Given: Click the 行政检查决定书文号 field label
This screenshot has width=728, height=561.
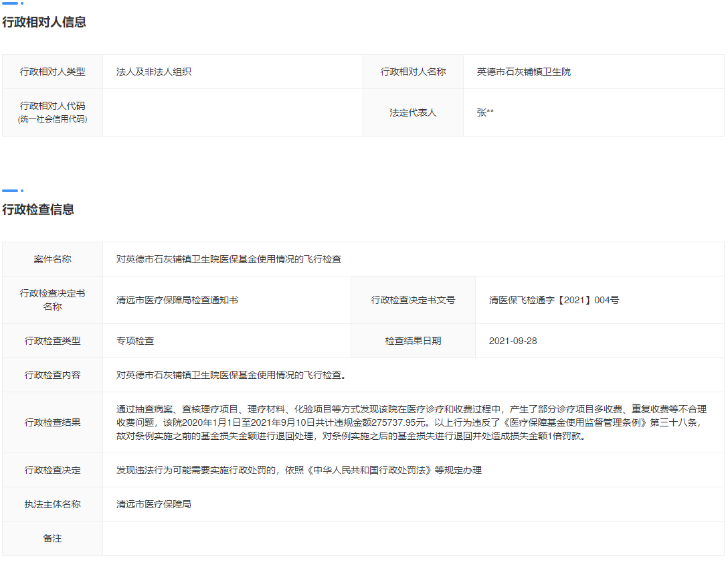Looking at the screenshot, I should click(x=413, y=300).
